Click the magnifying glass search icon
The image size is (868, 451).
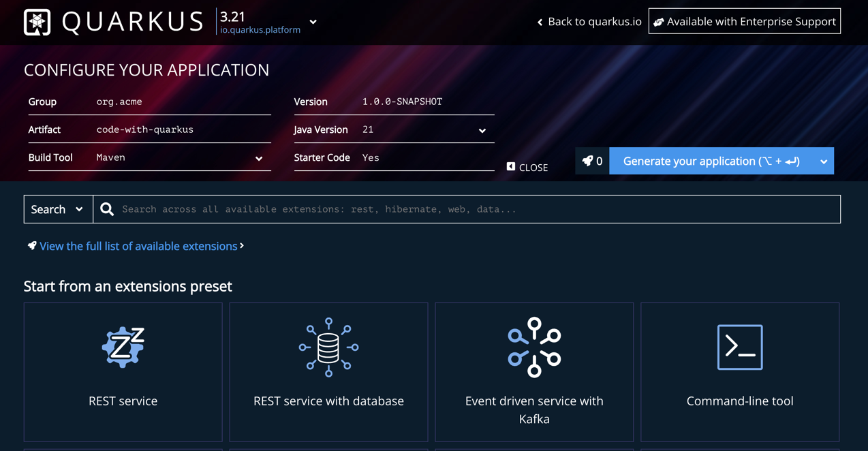tap(107, 209)
